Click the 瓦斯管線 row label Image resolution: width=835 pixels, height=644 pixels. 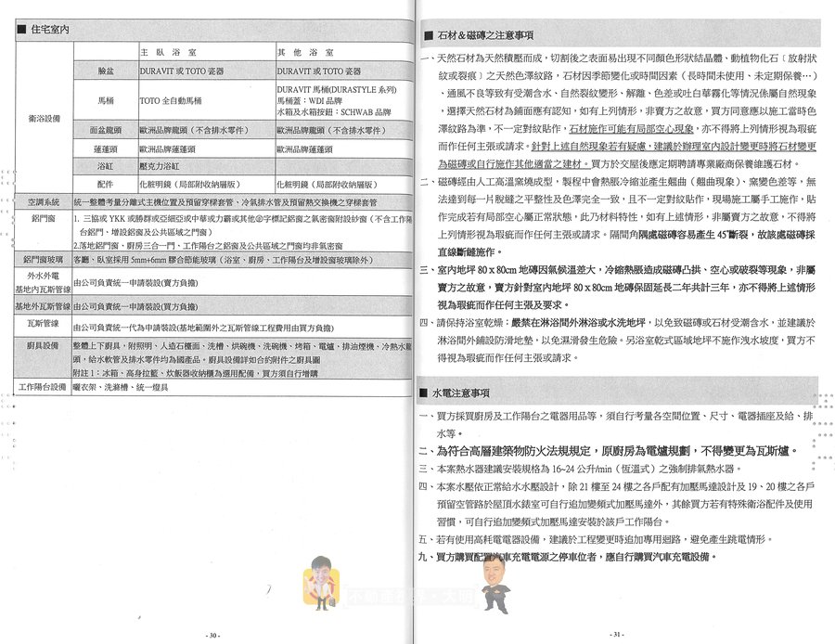44,323
